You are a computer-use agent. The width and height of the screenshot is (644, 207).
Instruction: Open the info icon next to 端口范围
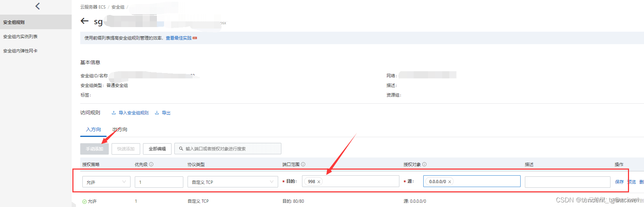pos(303,164)
